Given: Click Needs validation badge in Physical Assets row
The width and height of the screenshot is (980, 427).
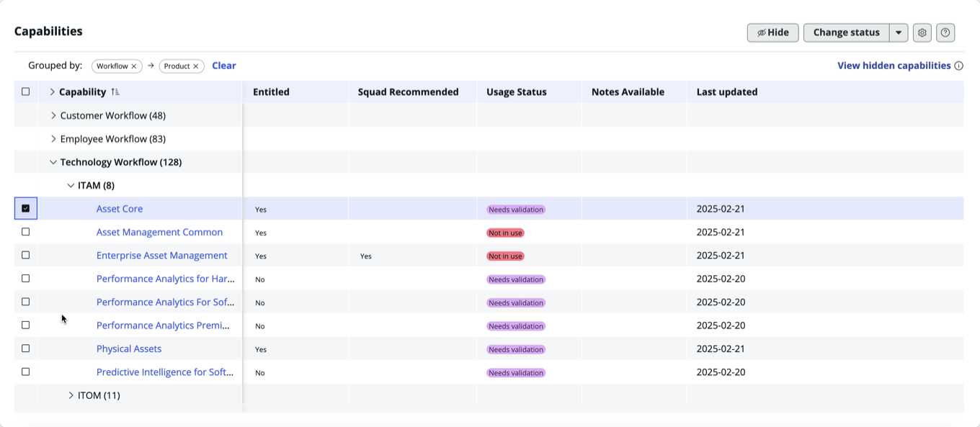Looking at the screenshot, I should 516,349.
